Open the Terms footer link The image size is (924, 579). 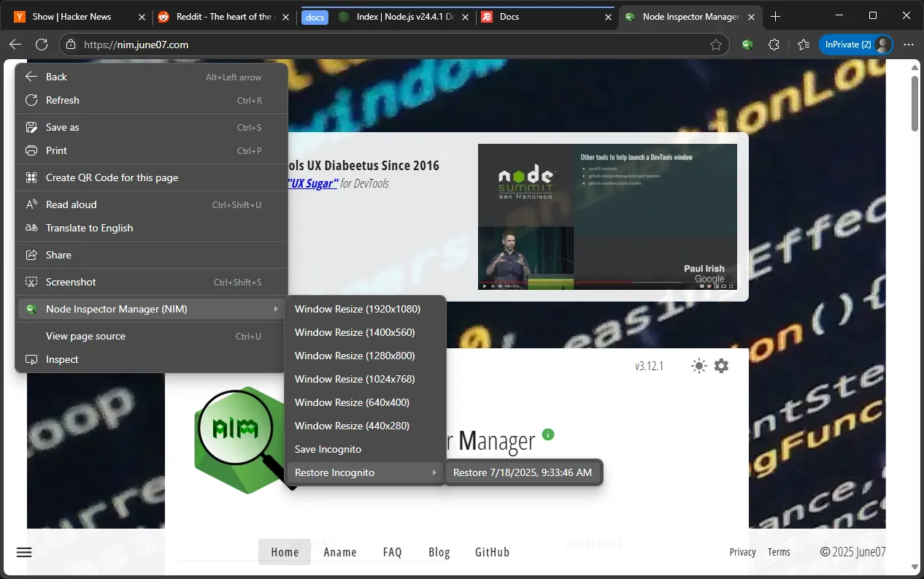[779, 552]
